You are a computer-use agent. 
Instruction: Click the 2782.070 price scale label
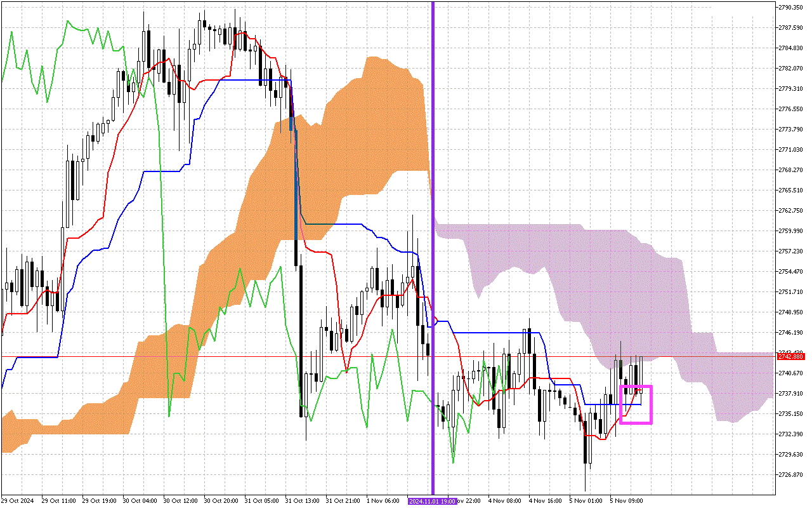[x=790, y=69]
